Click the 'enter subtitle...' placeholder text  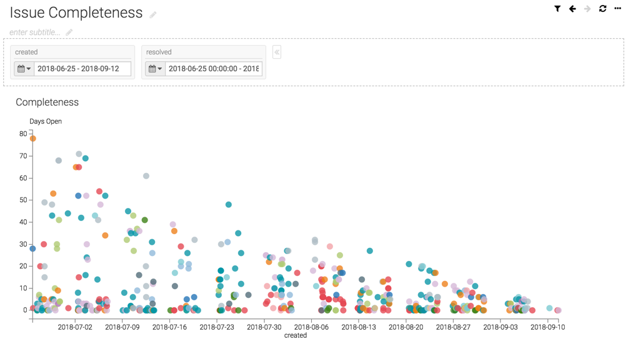pyautogui.click(x=35, y=32)
